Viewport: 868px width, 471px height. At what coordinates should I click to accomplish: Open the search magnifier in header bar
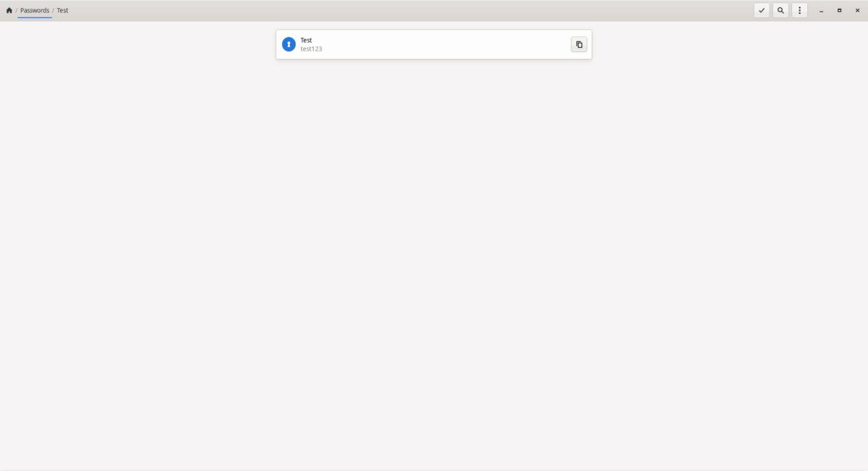tap(780, 10)
